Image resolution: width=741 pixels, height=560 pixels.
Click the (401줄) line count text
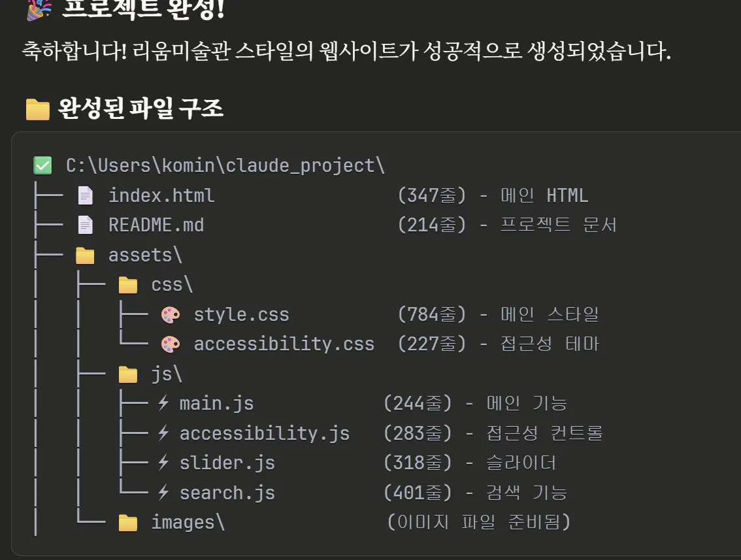(x=418, y=493)
